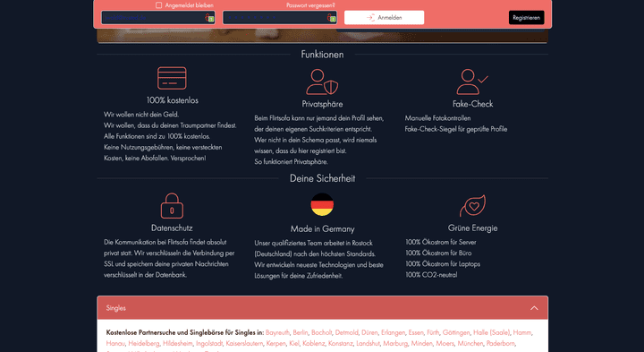Click the password manager icon in password field
The image size is (644, 352).
coord(331,18)
